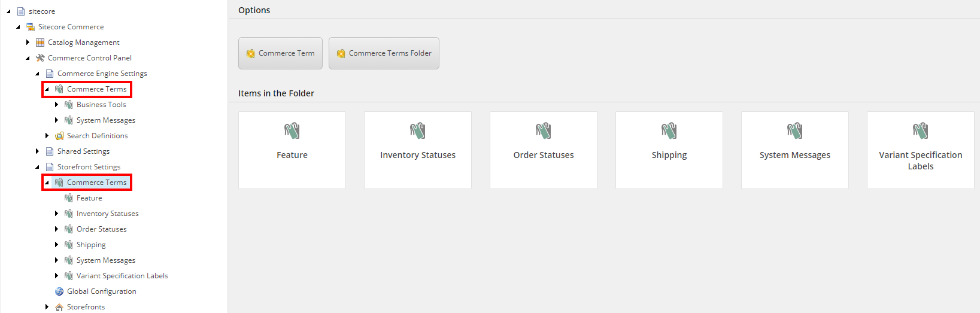The height and width of the screenshot is (313, 980).
Task: Click the Commerce Control Panel tools icon
Action: pos(40,58)
